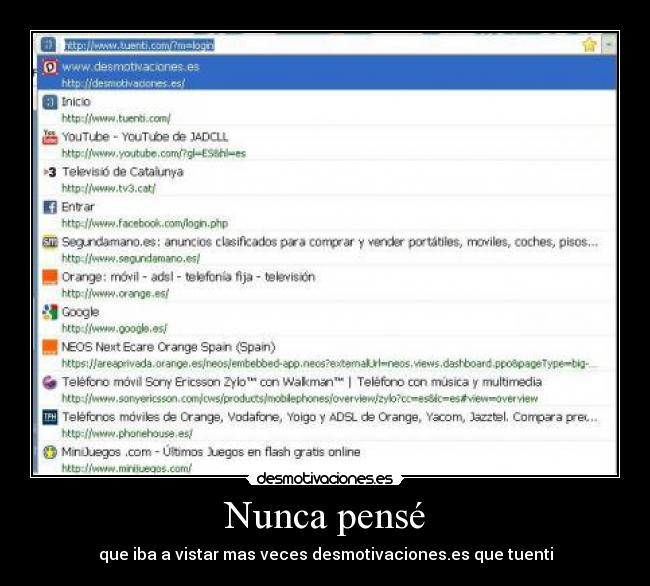Select the www.desmotivaciones.es suggestion

327,73
